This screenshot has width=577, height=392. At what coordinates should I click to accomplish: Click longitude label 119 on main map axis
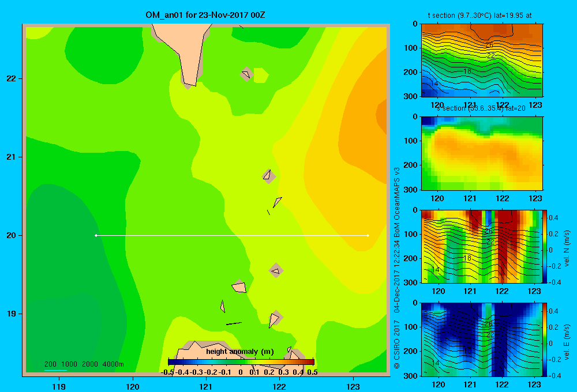pos(59,386)
